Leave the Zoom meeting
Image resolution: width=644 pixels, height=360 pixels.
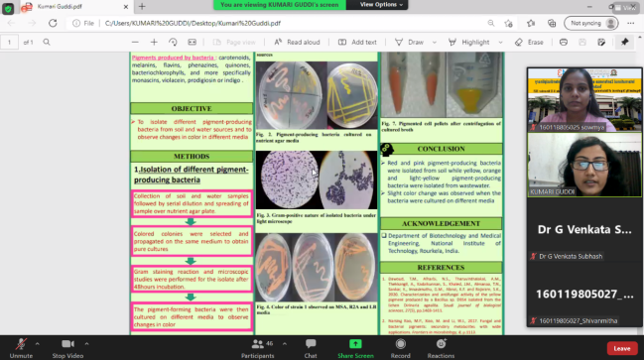click(622, 348)
